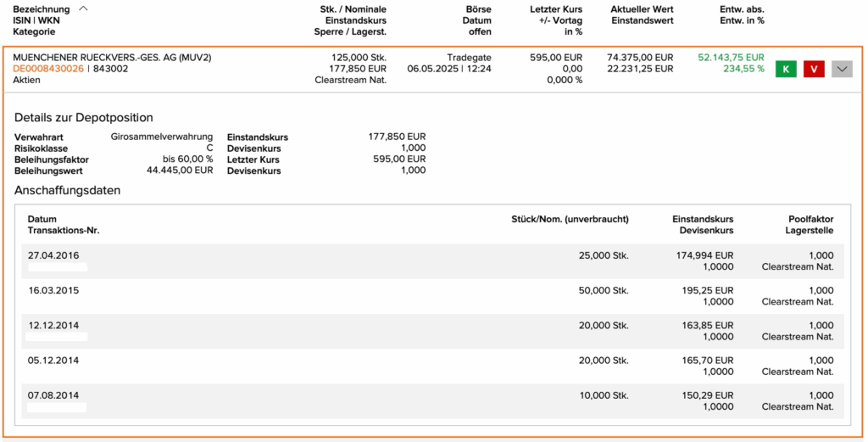Click the green K buy button
868x442 pixels.
coord(786,70)
